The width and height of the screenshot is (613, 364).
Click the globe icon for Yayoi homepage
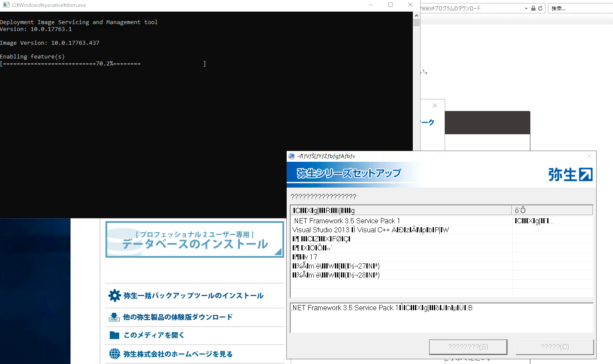(x=115, y=354)
